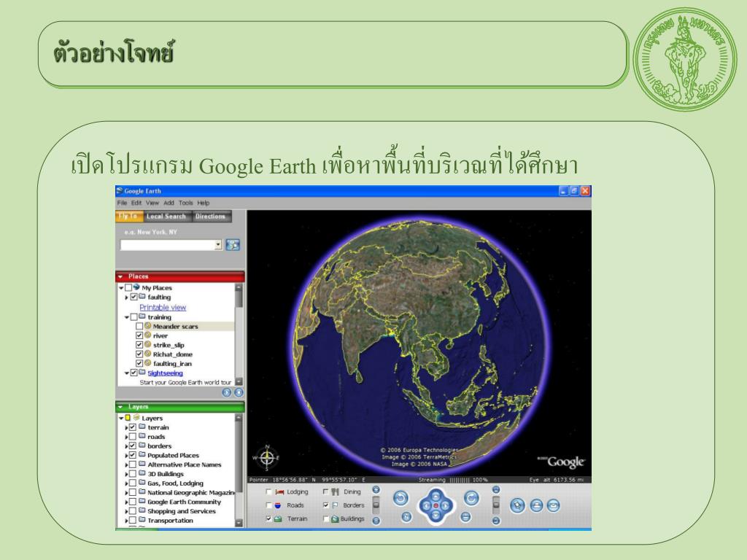
Task: Enable the Lodging checkbox
Action: click(269, 492)
